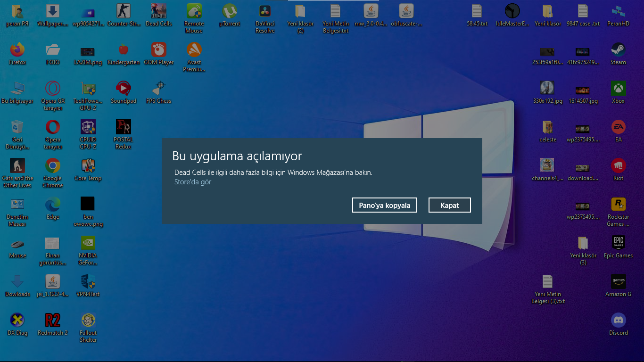The image size is (644, 362).
Task: Open DaVinci Resolve
Action: [264, 10]
